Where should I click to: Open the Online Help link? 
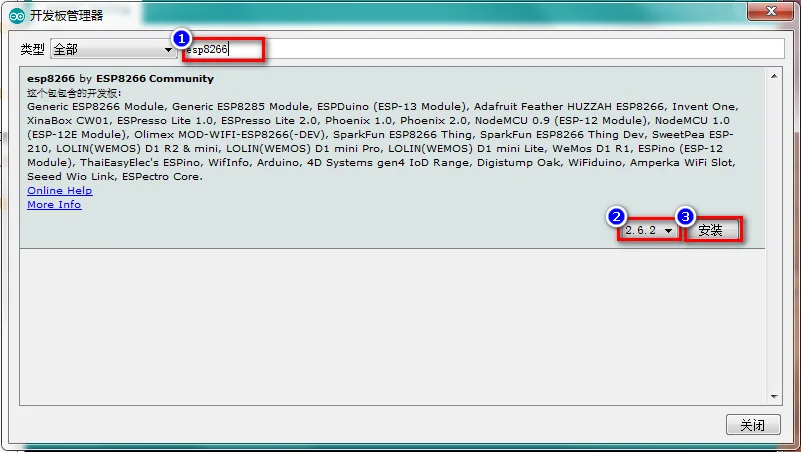60,191
